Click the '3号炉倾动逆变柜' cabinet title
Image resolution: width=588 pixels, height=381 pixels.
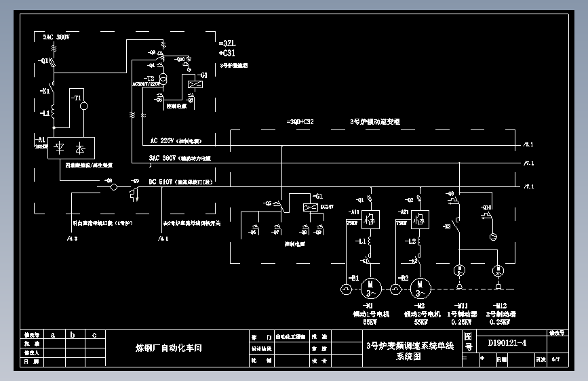tap(375, 122)
